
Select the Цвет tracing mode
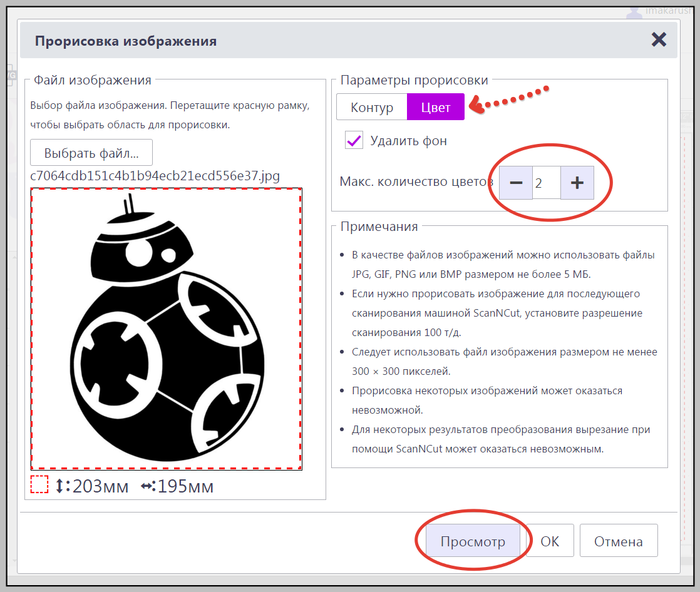click(x=436, y=106)
